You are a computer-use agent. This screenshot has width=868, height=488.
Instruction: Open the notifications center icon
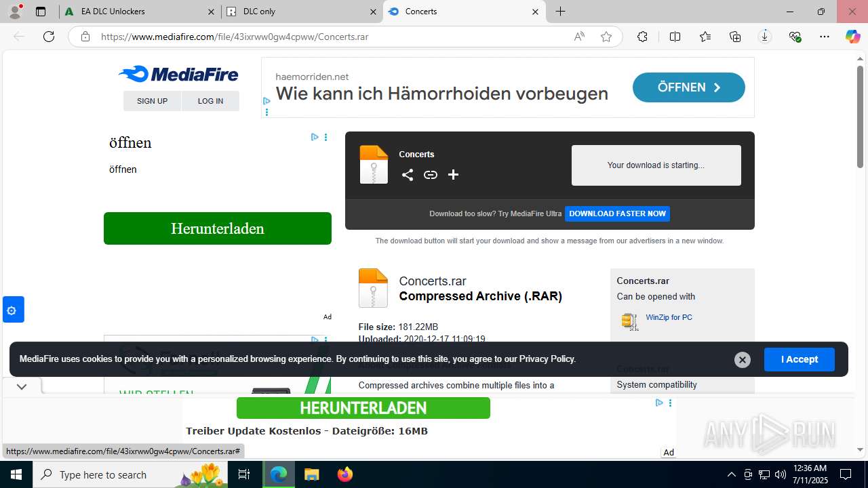tap(846, 474)
